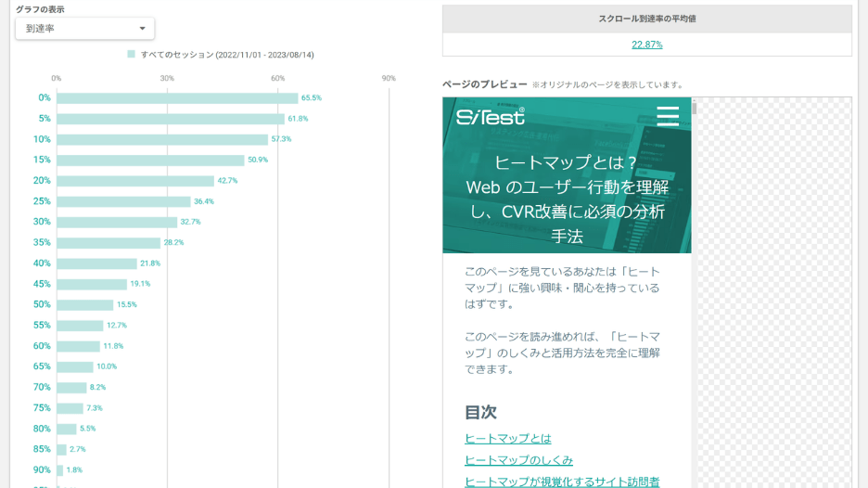The height and width of the screenshot is (488, 868).
Task: Open the ヒートマップのしくみ link
Action: [518, 460]
